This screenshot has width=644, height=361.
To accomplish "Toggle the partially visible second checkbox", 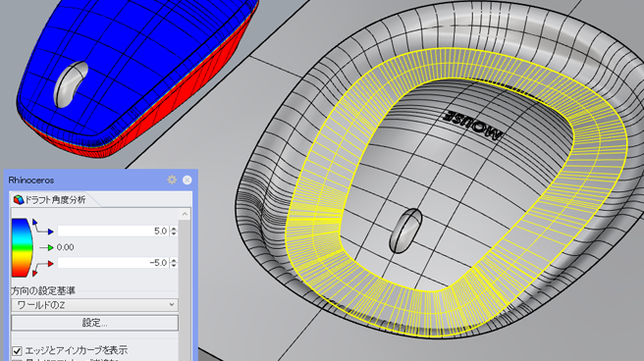I will pyautogui.click(x=17, y=360).
